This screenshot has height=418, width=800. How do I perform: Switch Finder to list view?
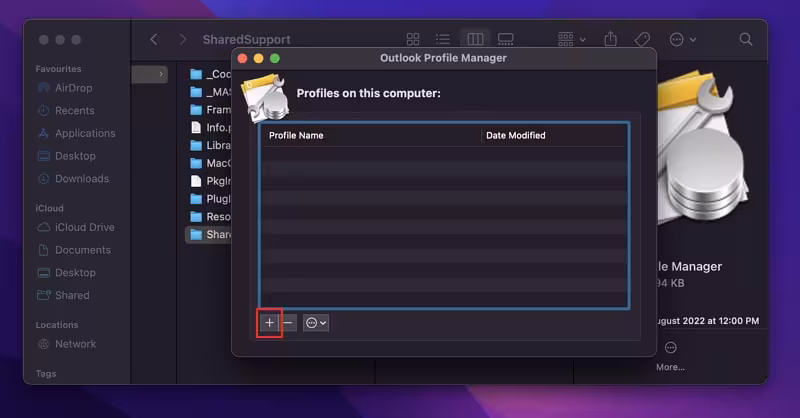click(443, 39)
